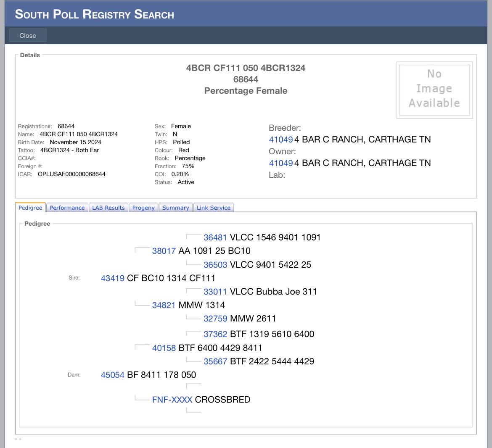Select the Pedigree tab
This screenshot has width=492, height=448.
coord(30,208)
